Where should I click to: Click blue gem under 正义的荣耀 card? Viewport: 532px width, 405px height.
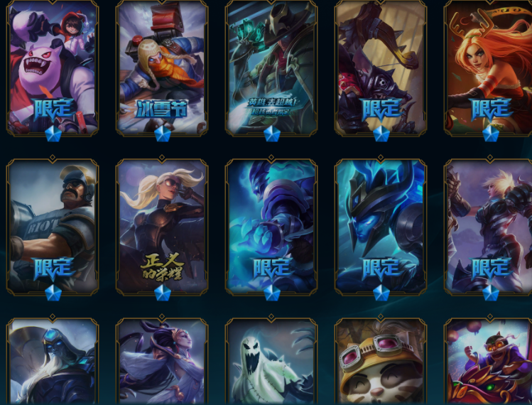[163, 293]
